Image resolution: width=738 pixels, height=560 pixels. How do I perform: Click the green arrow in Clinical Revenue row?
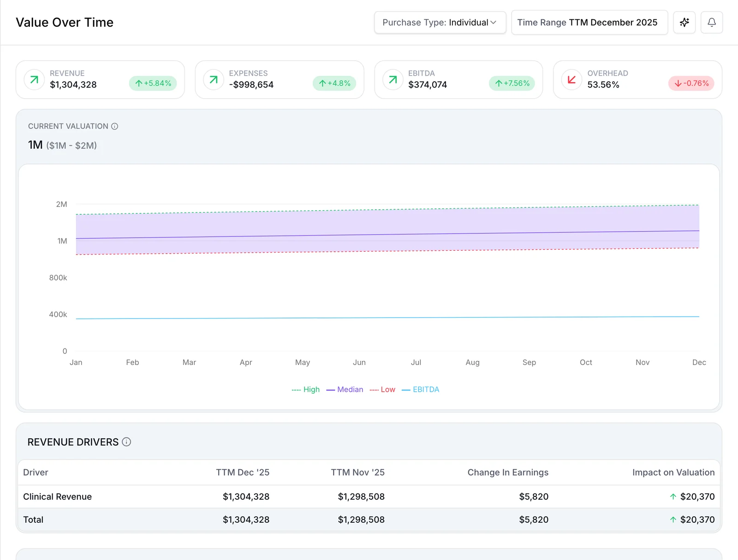[673, 497]
